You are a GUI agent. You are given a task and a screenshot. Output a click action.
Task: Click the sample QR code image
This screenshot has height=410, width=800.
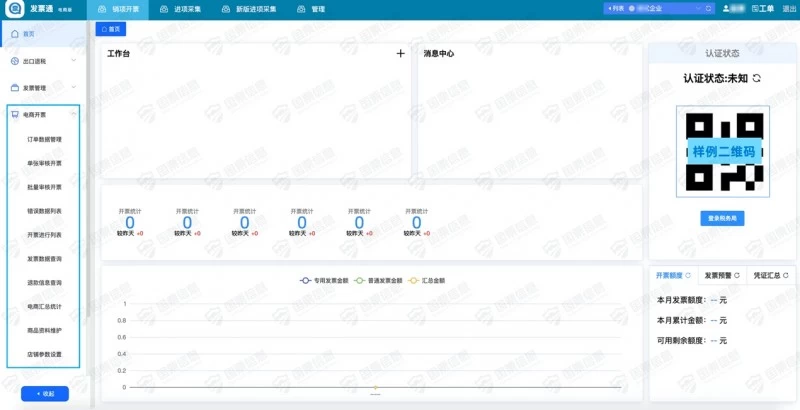point(724,152)
